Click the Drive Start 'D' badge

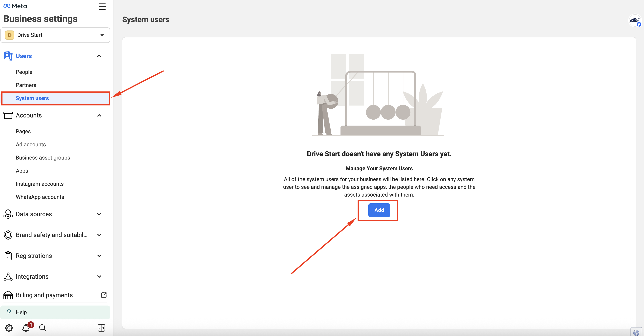tap(9, 35)
